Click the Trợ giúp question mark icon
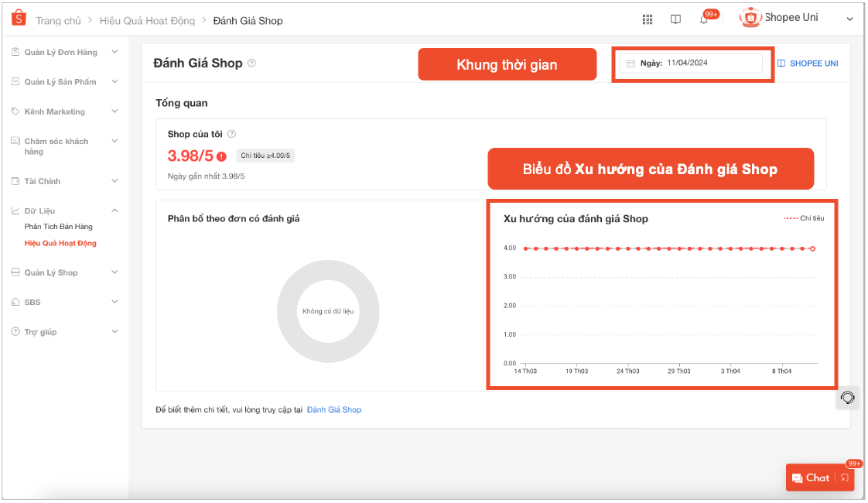Viewport: 868px width, 503px height. click(x=15, y=331)
